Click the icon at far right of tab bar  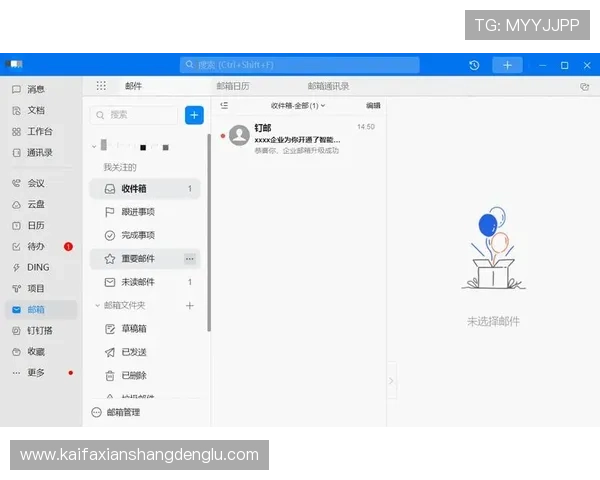click(x=584, y=87)
